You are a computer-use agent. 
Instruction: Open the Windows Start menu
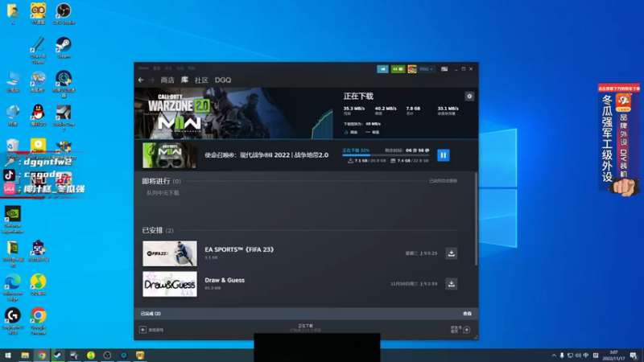click(8, 355)
